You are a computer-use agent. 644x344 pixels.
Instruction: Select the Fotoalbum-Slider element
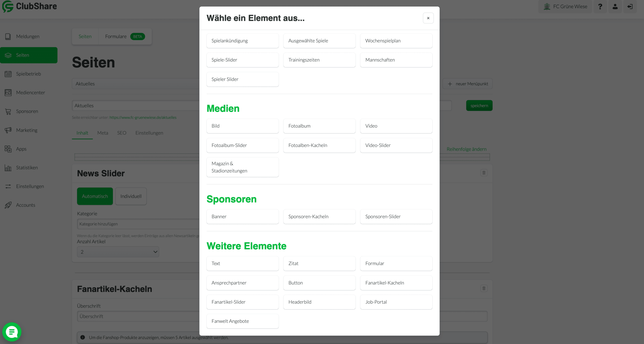coord(243,145)
